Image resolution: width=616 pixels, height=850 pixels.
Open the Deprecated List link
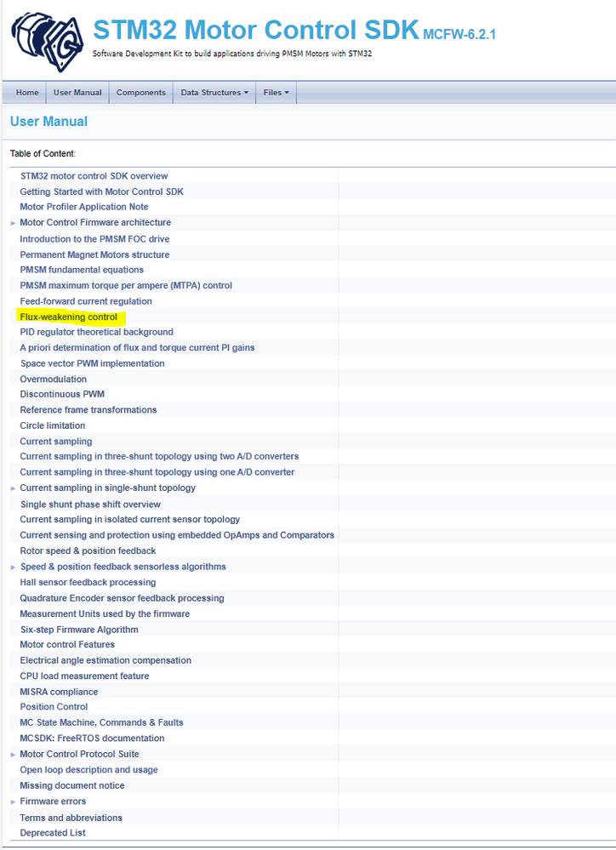pos(53,833)
